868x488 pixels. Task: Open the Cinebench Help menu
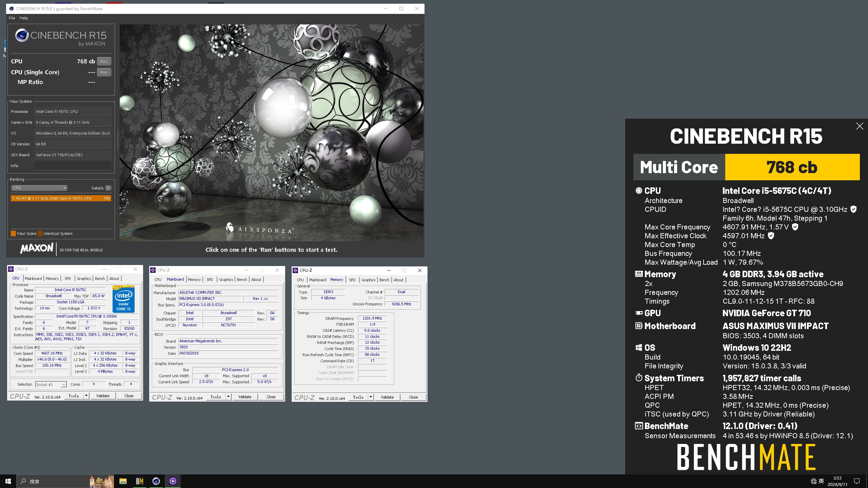tap(24, 18)
